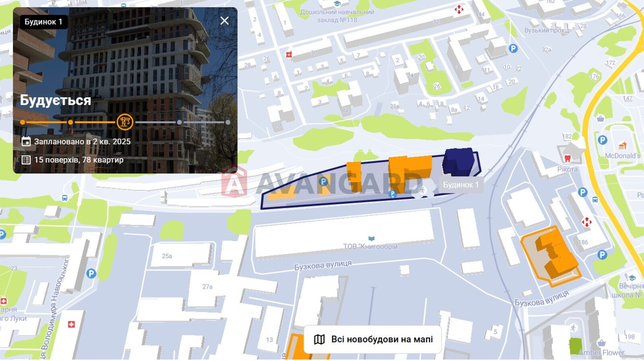The image size is (644, 361).
Task: Click the kindergarten №118 school icon
Action: tap(337, 4)
